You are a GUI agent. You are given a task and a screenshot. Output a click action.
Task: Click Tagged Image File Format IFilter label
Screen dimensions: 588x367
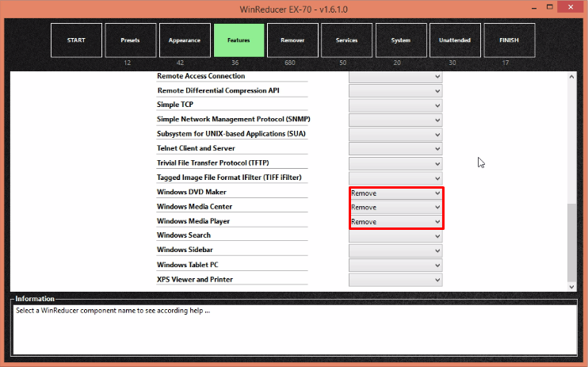229,177
